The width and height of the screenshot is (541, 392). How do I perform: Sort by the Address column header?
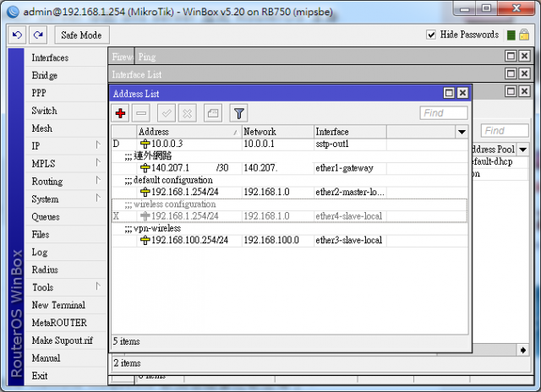pos(189,132)
